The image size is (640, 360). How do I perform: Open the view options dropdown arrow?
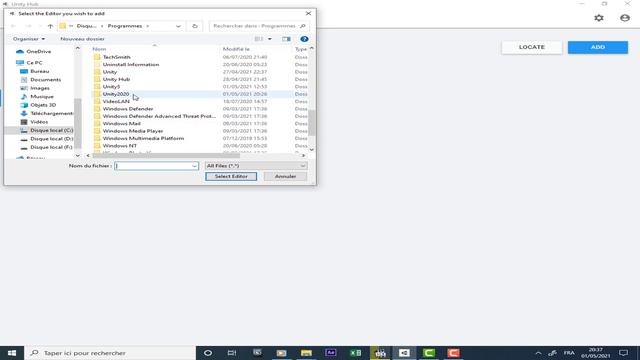(x=269, y=39)
